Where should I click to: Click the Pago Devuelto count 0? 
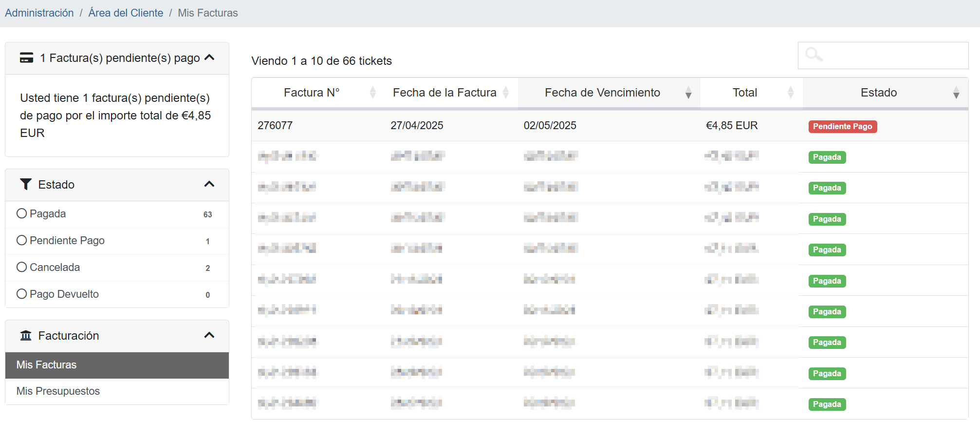208,295
